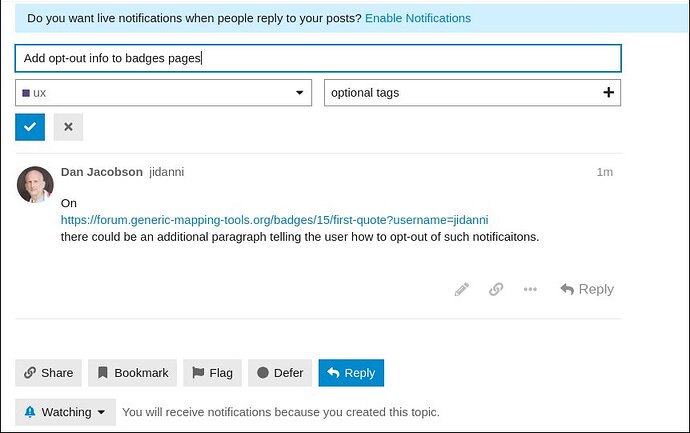Open the forum badges first-quote URL
The image size is (690, 433).
(275, 220)
